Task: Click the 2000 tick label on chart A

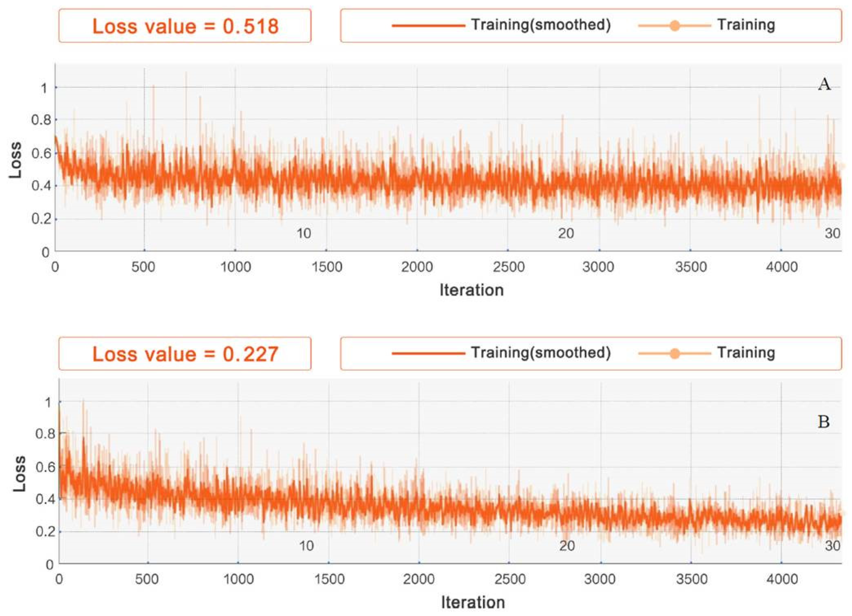Action: pyautogui.click(x=417, y=267)
